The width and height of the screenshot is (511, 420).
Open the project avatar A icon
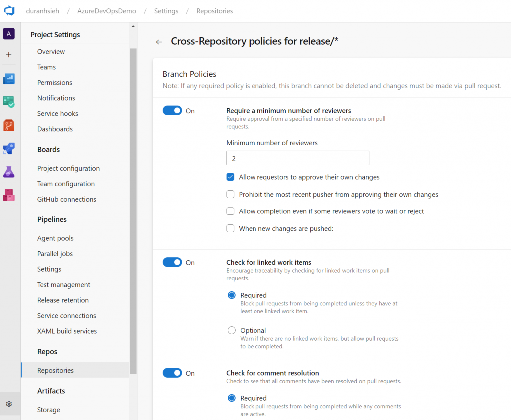click(x=9, y=34)
